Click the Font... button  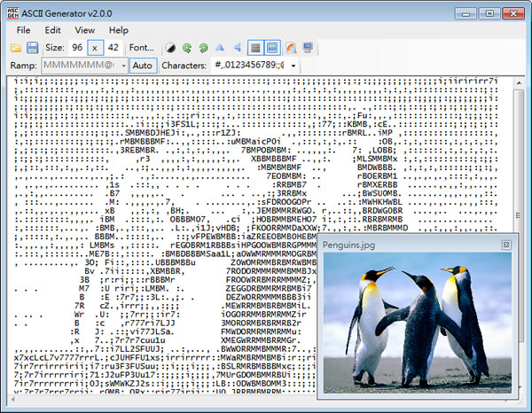tap(142, 47)
